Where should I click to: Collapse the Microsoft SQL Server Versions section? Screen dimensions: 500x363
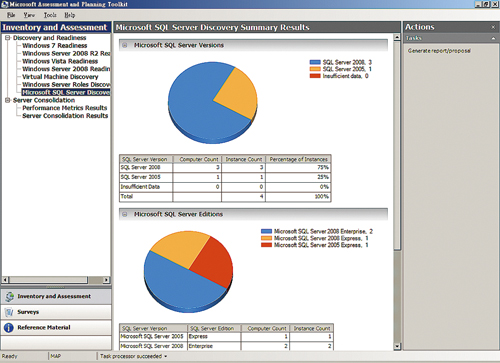pos(125,45)
